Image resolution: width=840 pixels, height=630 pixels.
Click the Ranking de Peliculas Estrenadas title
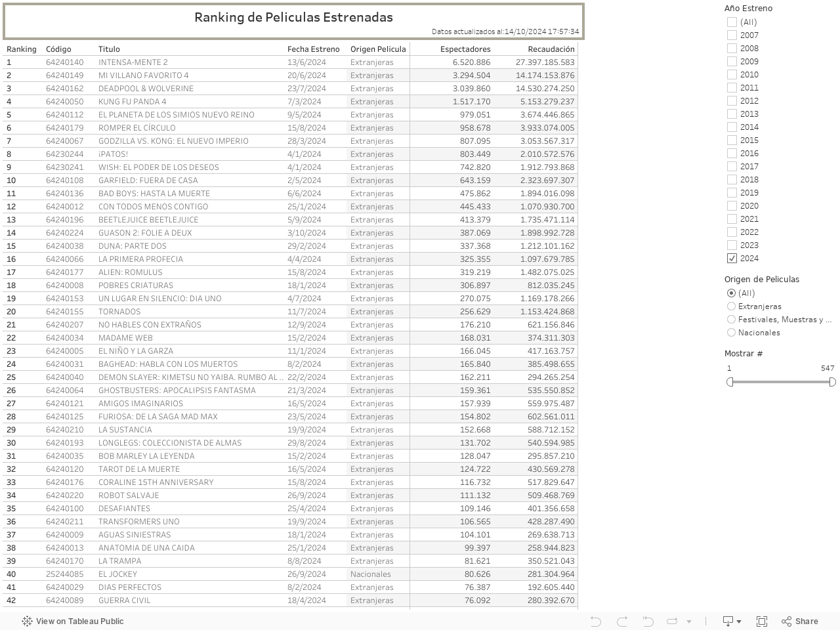pyautogui.click(x=293, y=18)
